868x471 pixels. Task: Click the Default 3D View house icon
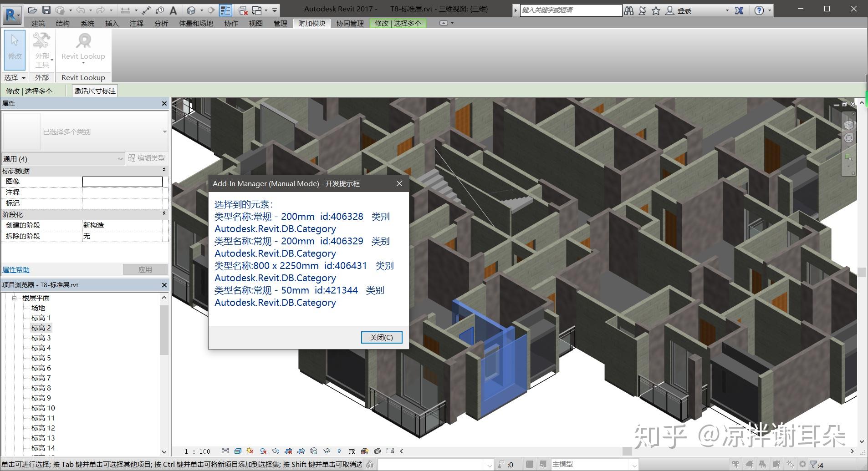[x=191, y=10]
